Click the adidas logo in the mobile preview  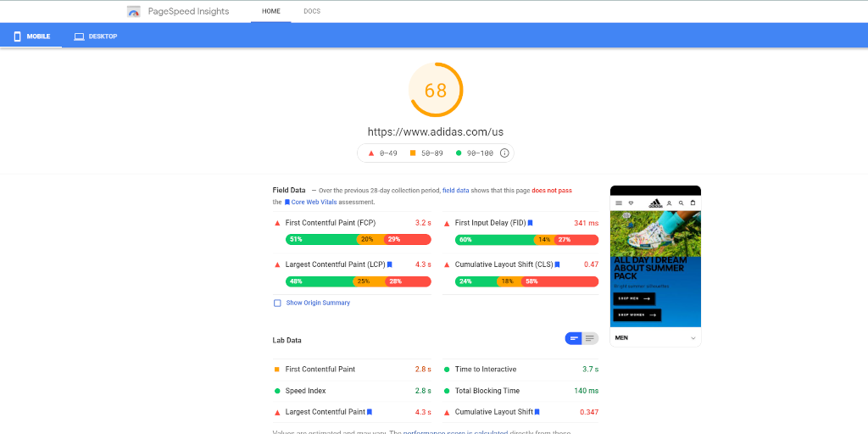click(655, 203)
